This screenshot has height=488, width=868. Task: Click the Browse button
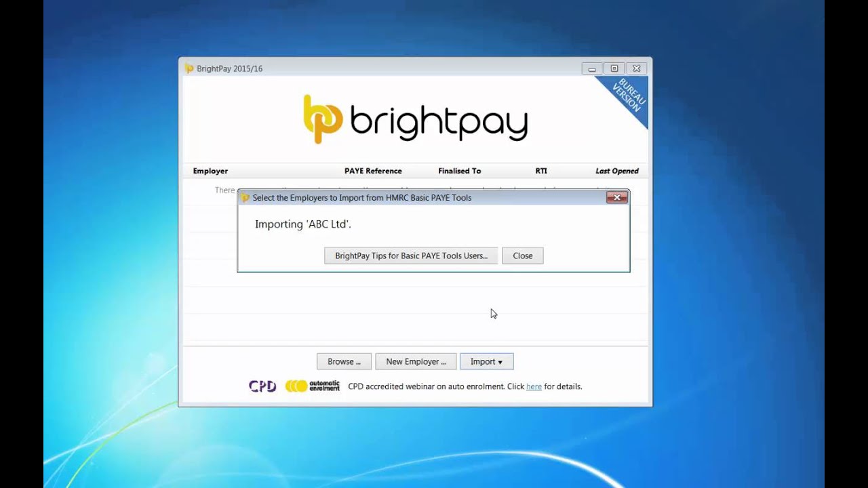pos(344,361)
